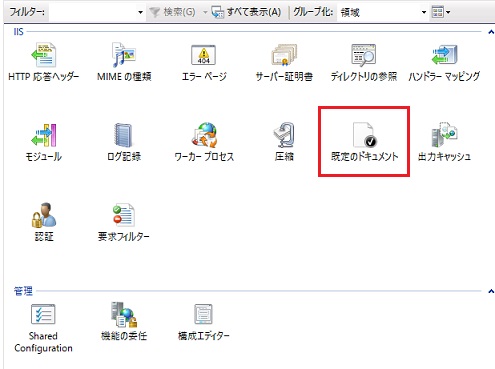Image resolution: width=495 pixels, height=369 pixels.
Task: Open the サーバー証明書 feature
Action: [x=284, y=62]
